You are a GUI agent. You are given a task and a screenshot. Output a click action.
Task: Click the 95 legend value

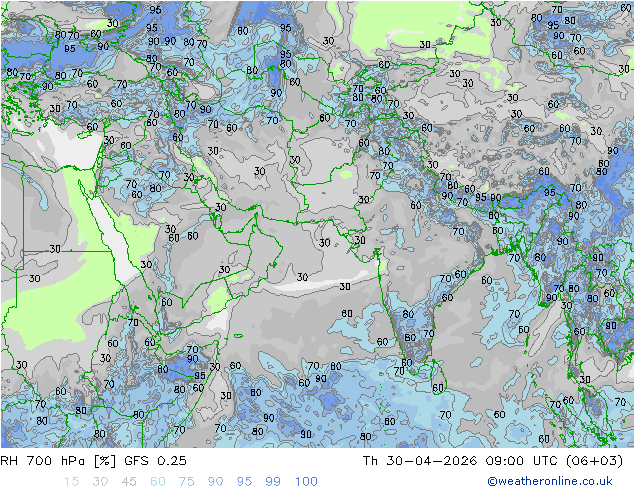[x=244, y=482]
